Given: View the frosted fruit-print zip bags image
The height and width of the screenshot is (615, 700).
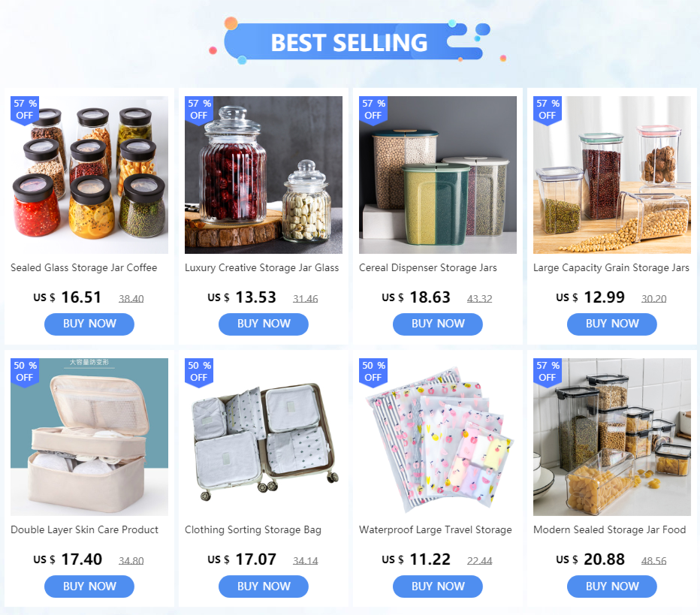Looking at the screenshot, I should click(437, 437).
